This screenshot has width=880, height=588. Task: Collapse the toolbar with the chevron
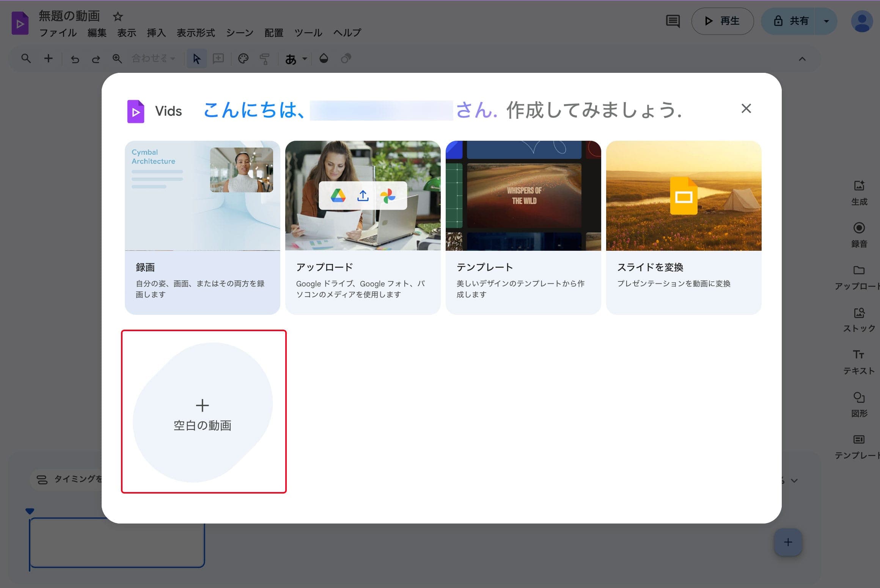click(x=801, y=58)
